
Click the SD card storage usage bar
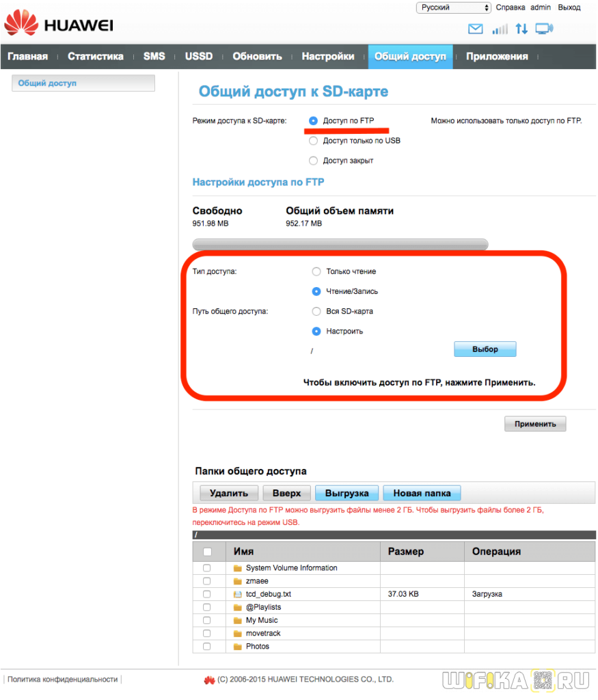pos(340,245)
